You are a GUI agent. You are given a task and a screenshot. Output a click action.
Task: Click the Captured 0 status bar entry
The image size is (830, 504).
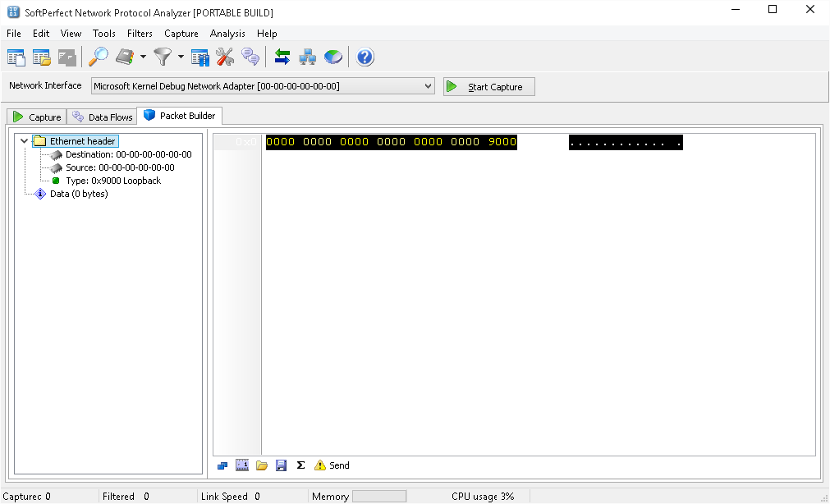click(x=27, y=497)
